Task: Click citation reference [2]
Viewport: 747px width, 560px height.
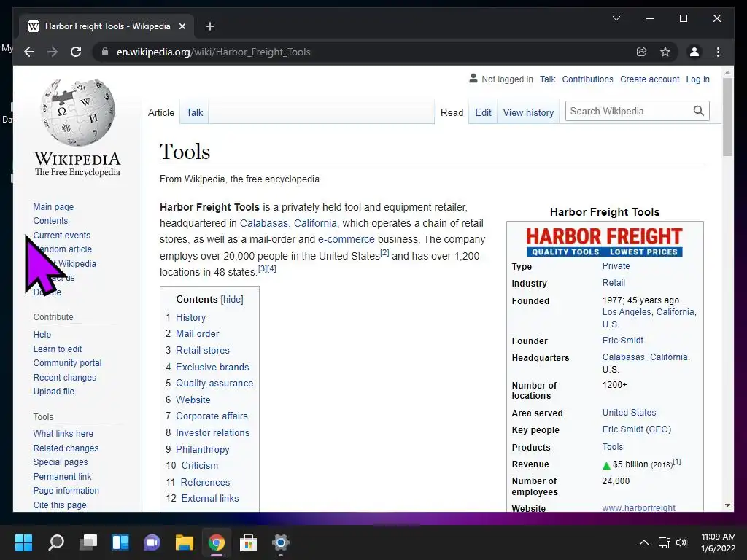Action: (384, 252)
